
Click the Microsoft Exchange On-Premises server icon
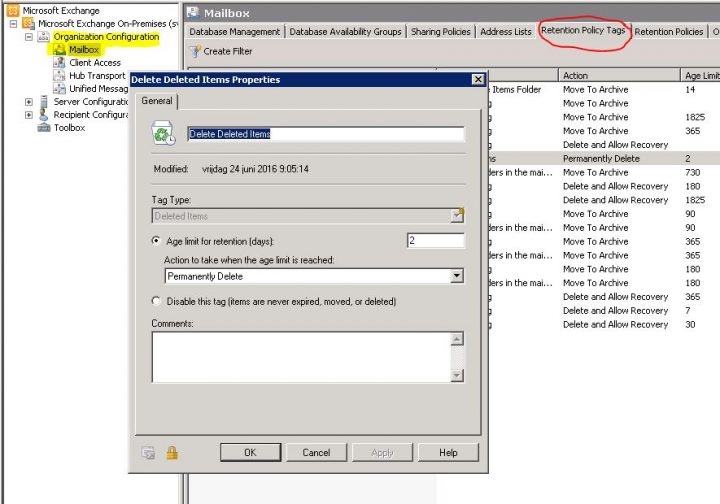[28, 23]
